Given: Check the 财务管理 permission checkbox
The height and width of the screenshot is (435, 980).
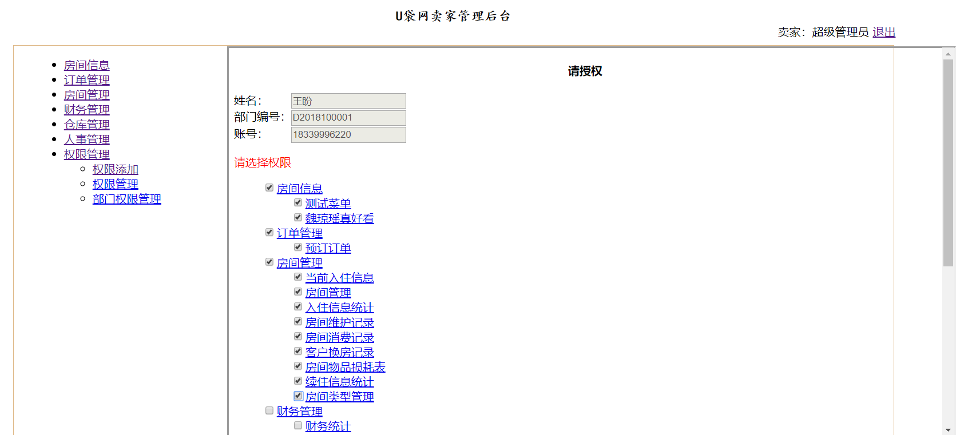Looking at the screenshot, I should [269, 410].
